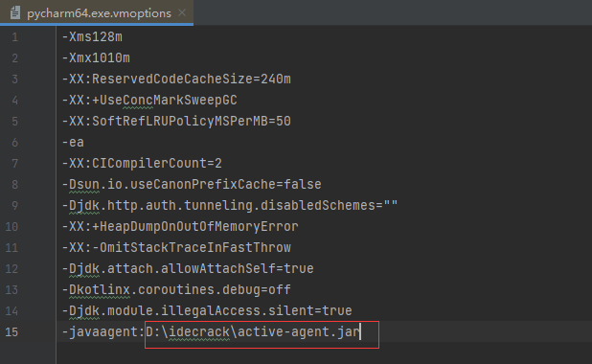Close the pycharm64.exe.vmoptions tab
Viewport: 592px width, 364px height.
(182, 12)
